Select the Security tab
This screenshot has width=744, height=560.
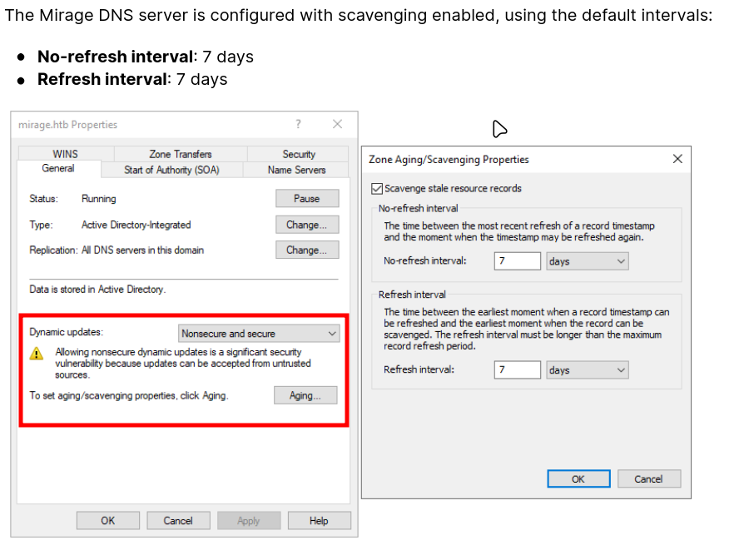coord(298,154)
